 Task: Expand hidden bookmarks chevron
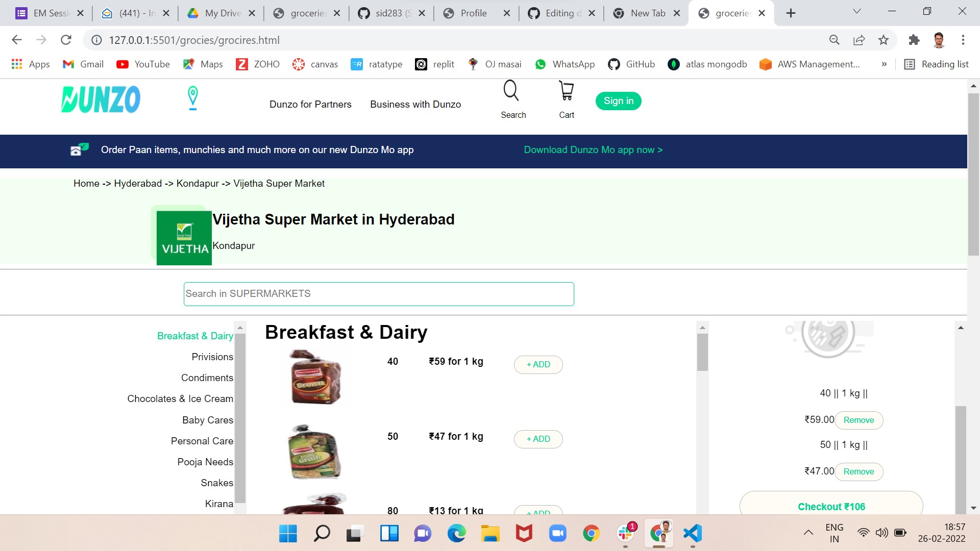click(884, 64)
